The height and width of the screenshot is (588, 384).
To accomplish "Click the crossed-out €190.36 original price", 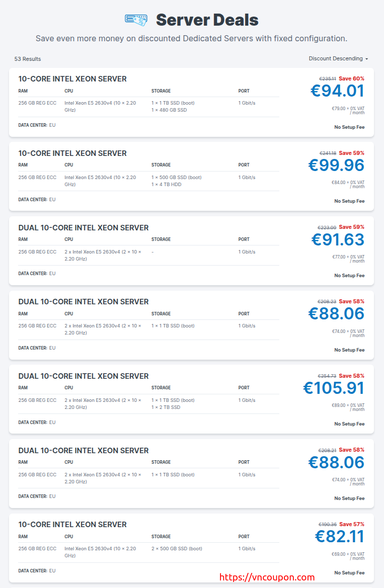I will (x=328, y=525).
